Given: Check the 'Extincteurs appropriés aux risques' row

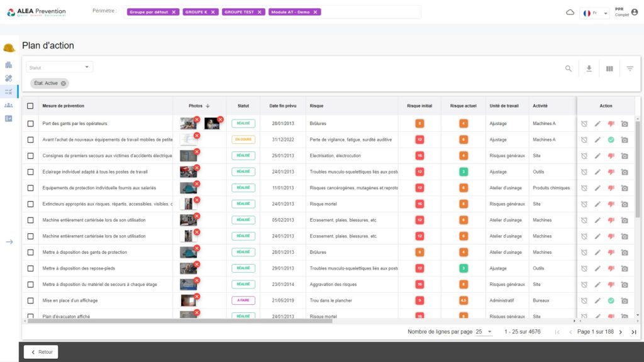Looking at the screenshot, I should 30,204.
